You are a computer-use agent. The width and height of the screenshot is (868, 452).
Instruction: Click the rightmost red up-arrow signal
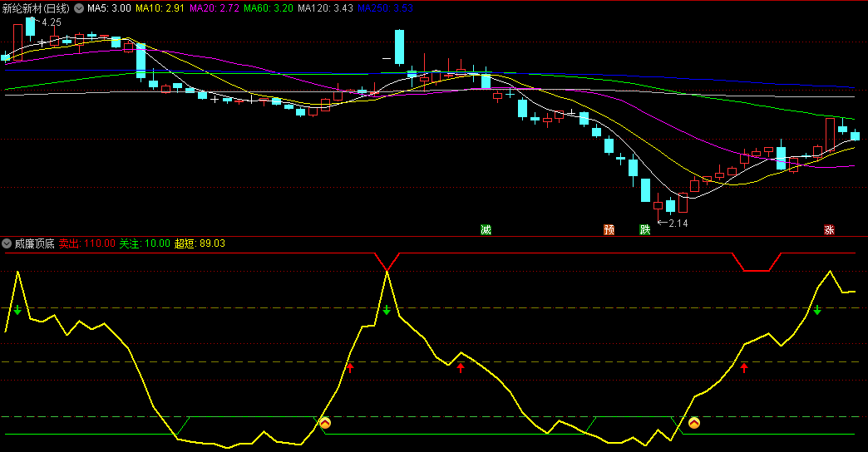[744, 367]
